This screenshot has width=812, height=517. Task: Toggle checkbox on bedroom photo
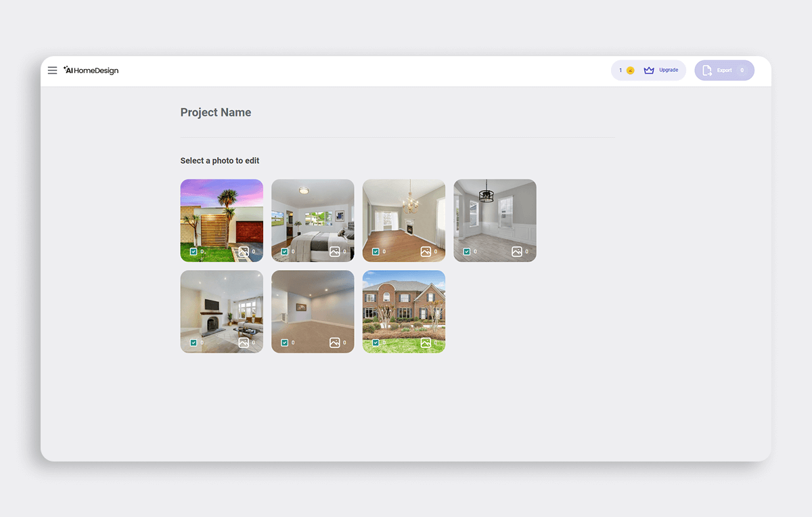pos(284,251)
